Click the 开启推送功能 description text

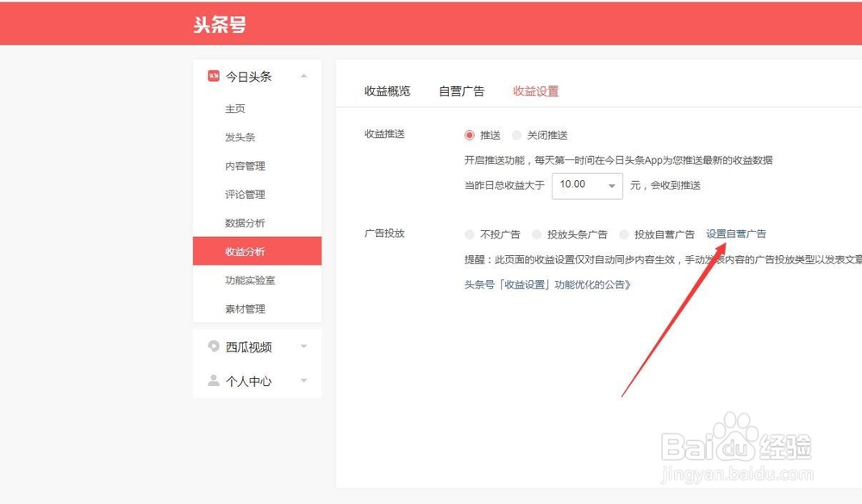(618, 160)
